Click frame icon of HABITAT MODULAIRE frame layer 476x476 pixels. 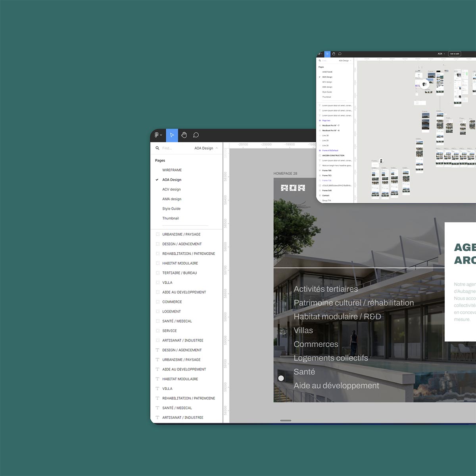point(157,263)
